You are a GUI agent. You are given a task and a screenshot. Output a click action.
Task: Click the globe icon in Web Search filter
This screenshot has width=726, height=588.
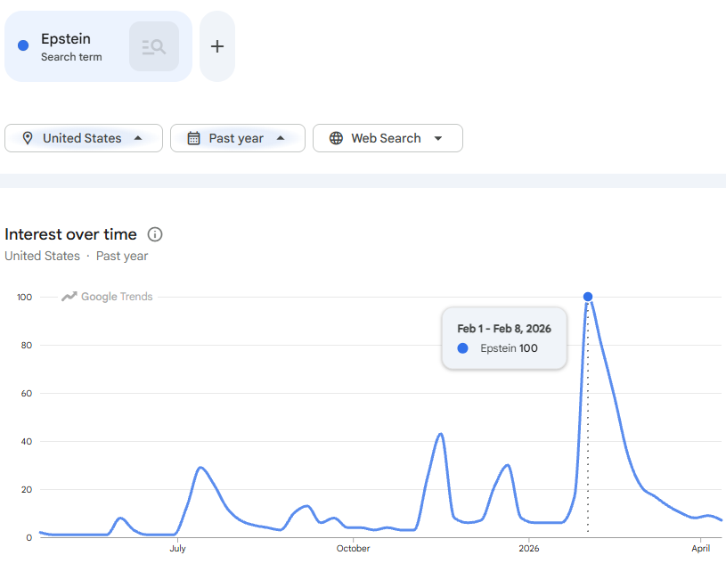pos(336,138)
